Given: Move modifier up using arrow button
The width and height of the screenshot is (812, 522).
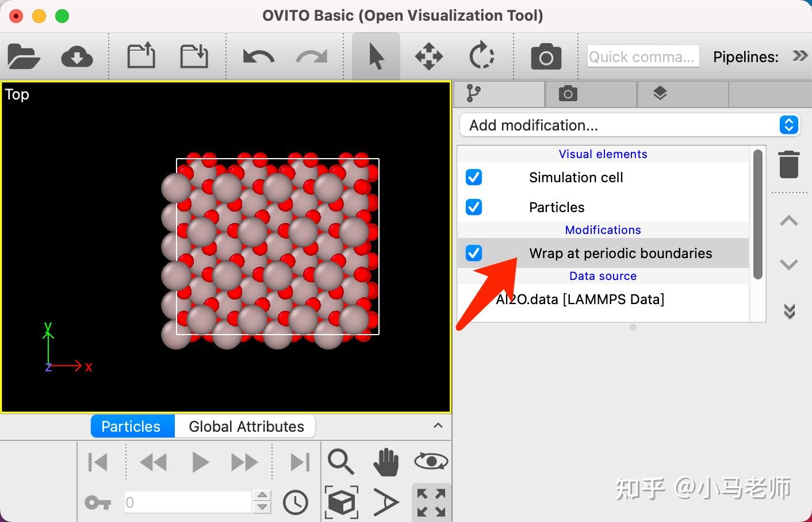Looking at the screenshot, I should pos(788,221).
